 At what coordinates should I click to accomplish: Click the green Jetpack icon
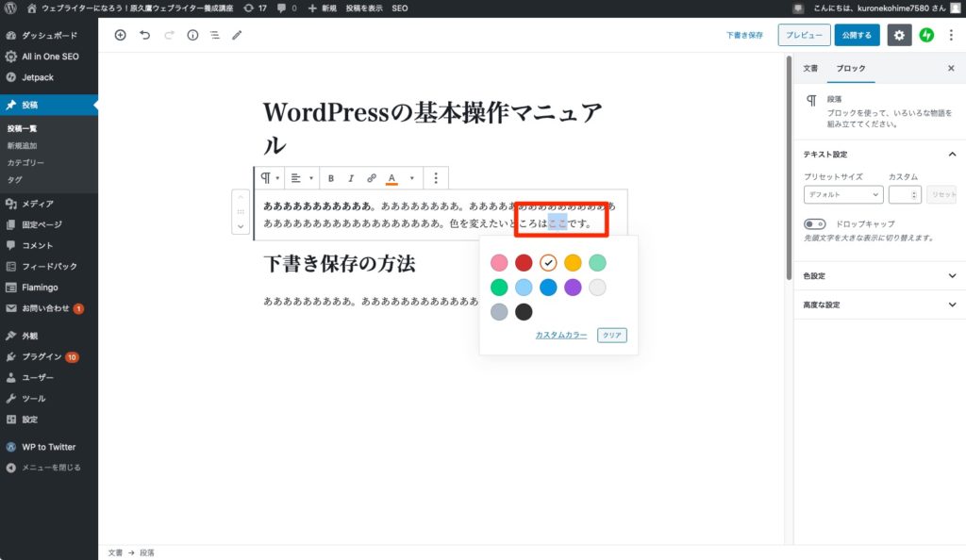(926, 35)
